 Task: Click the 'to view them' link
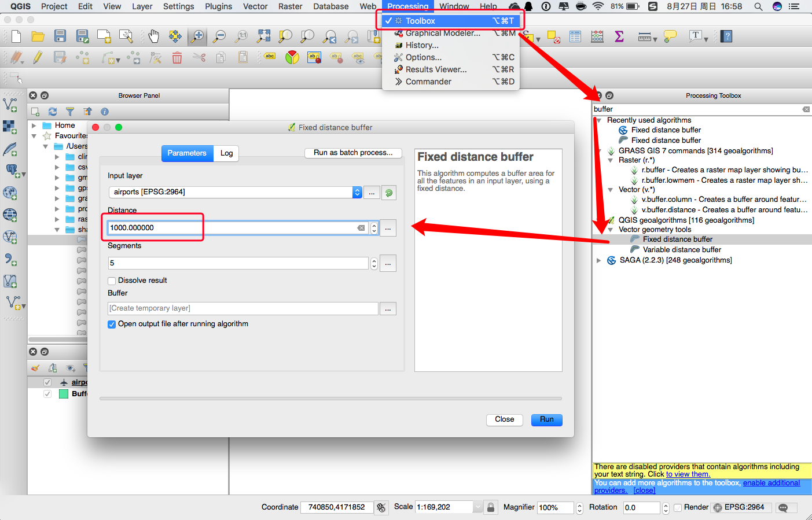pyautogui.click(x=688, y=474)
